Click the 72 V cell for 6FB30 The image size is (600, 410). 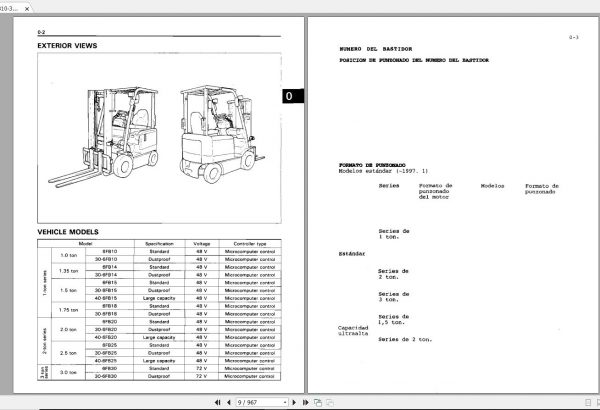(x=202, y=369)
